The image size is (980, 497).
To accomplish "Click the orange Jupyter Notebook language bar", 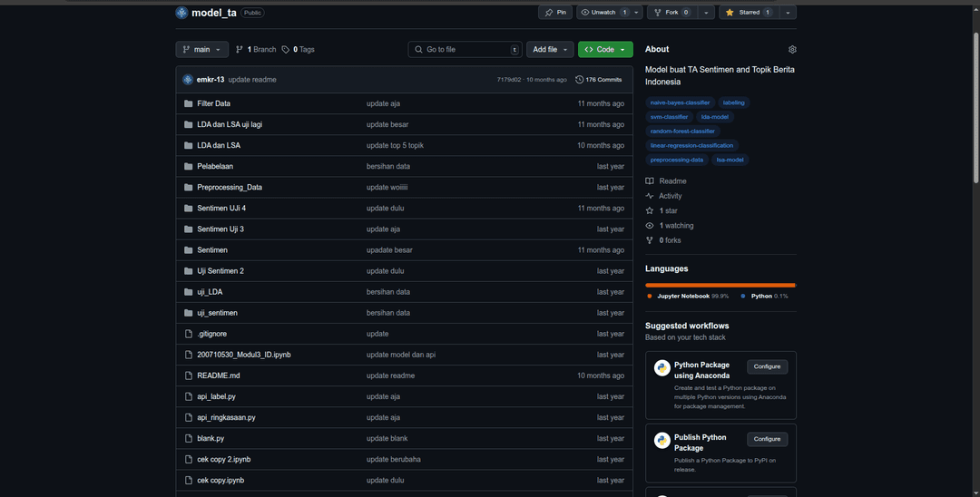I will point(720,285).
